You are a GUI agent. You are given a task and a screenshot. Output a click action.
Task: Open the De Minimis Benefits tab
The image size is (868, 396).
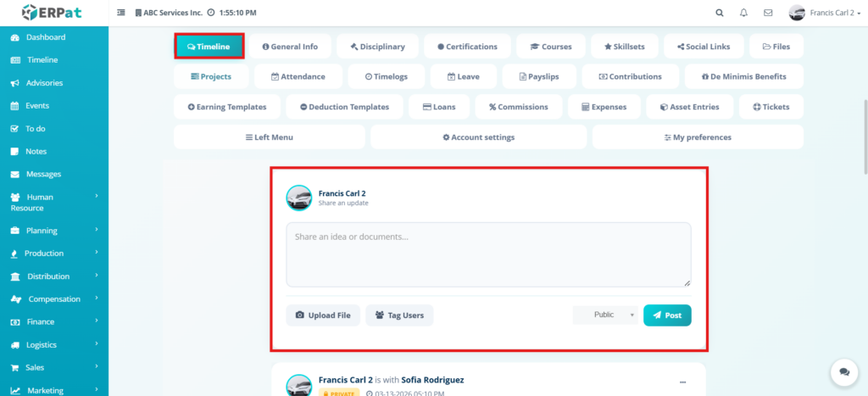[744, 76]
